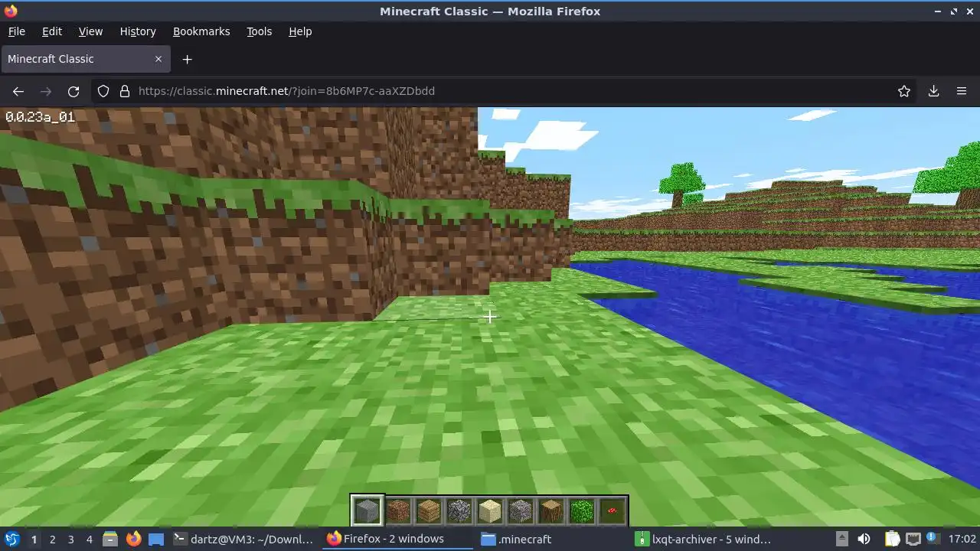Click the forward navigation arrow

point(46,91)
